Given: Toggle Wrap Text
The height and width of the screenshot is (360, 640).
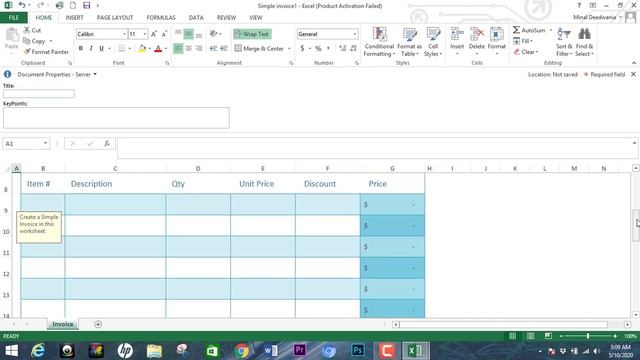Looking at the screenshot, I should (x=252, y=34).
